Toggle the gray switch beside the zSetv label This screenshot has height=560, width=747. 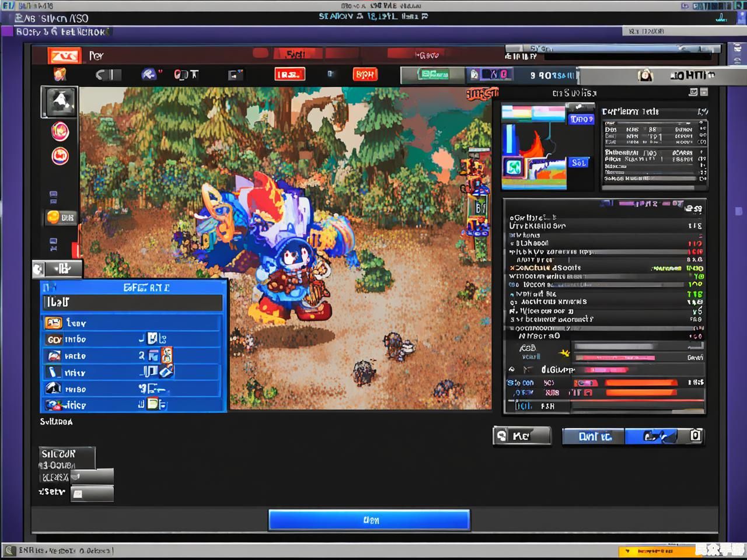point(92,494)
